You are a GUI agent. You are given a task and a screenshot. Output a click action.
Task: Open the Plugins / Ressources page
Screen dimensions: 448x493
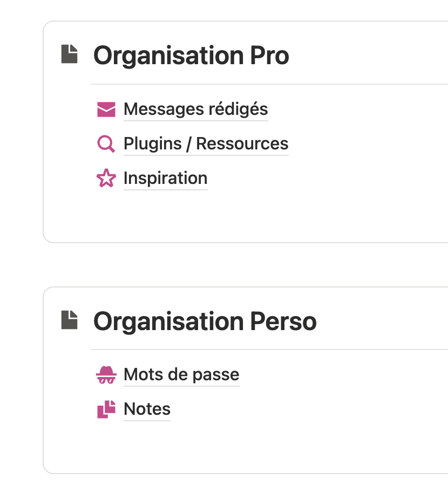pyautogui.click(x=206, y=143)
